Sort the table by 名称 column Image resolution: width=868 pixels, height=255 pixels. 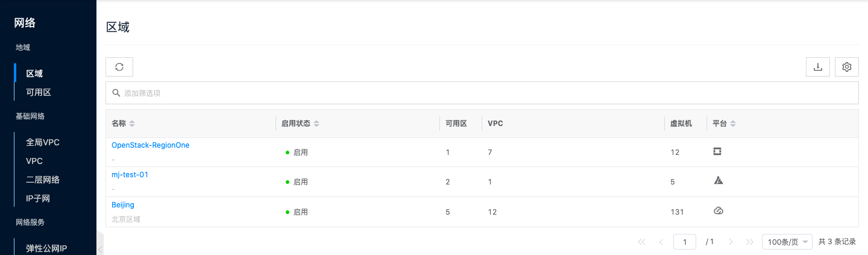click(x=132, y=124)
